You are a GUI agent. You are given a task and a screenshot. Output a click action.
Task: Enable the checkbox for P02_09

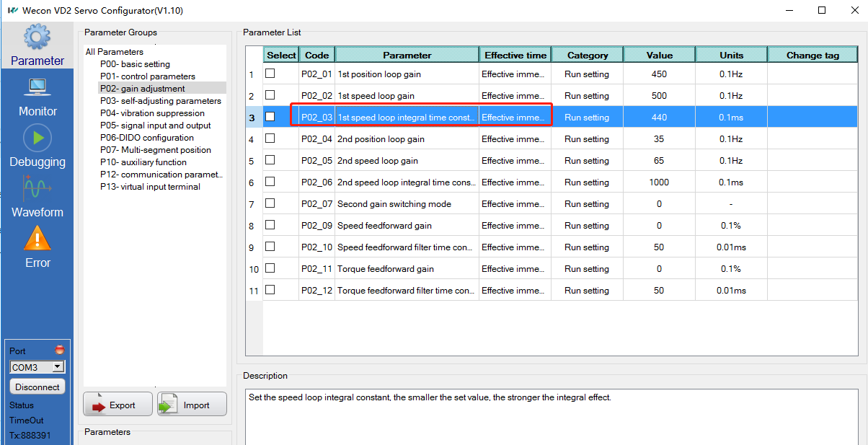[x=270, y=225]
